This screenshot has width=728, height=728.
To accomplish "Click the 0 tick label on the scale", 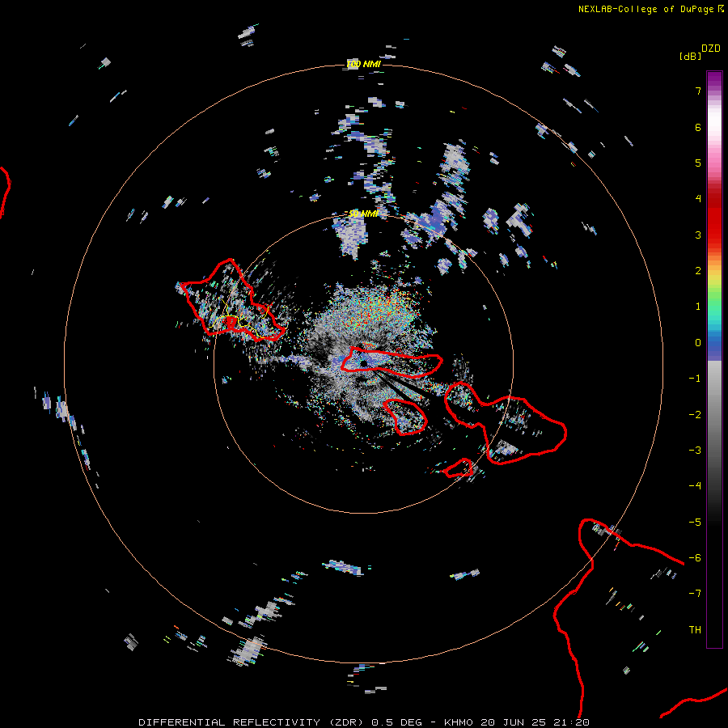I will click(x=698, y=343).
